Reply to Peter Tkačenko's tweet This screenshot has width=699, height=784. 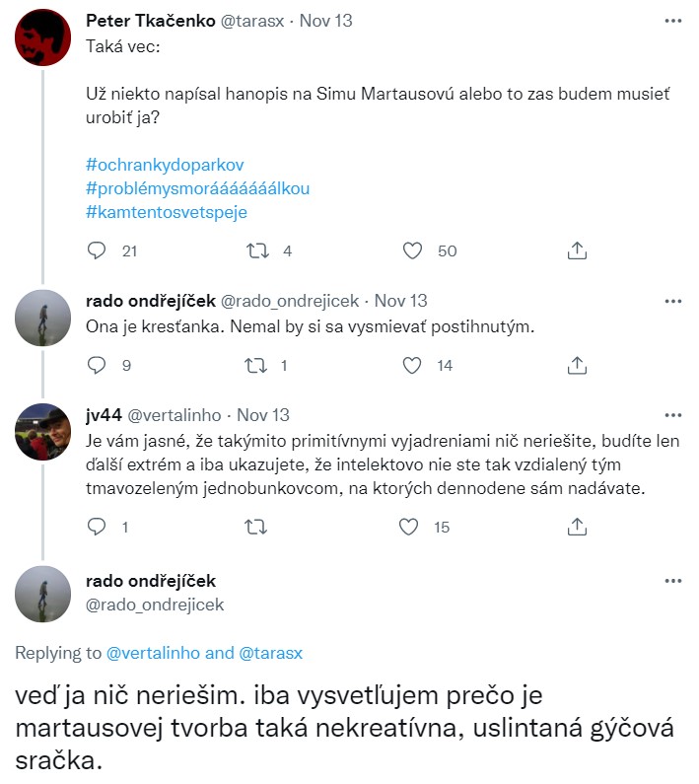tap(97, 250)
